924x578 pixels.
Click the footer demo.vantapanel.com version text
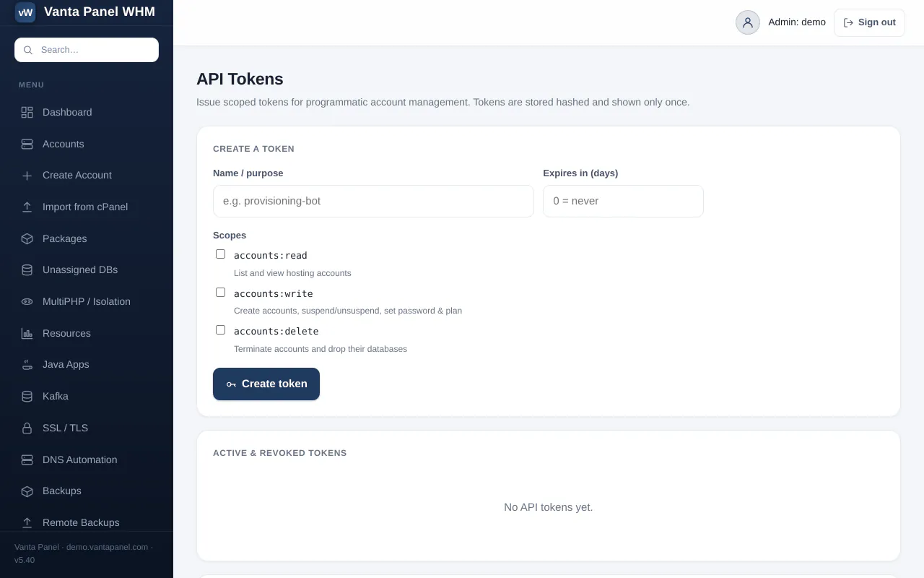coord(84,553)
